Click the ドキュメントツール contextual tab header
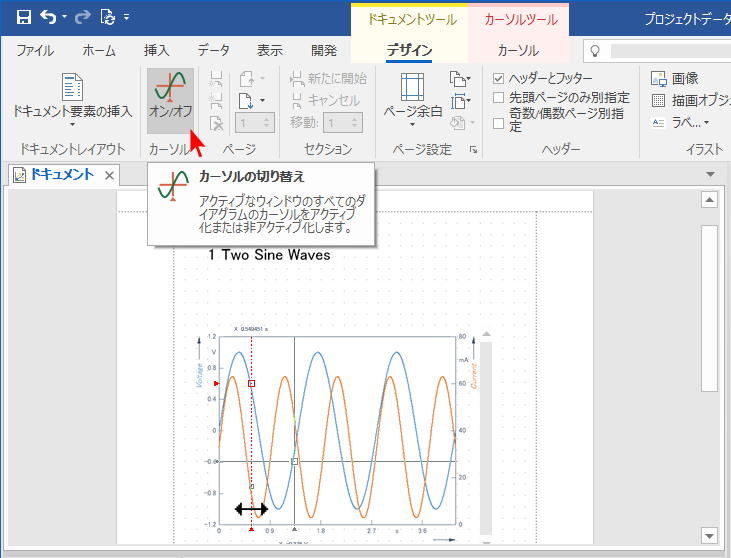This screenshot has width=731, height=558. pos(412,20)
